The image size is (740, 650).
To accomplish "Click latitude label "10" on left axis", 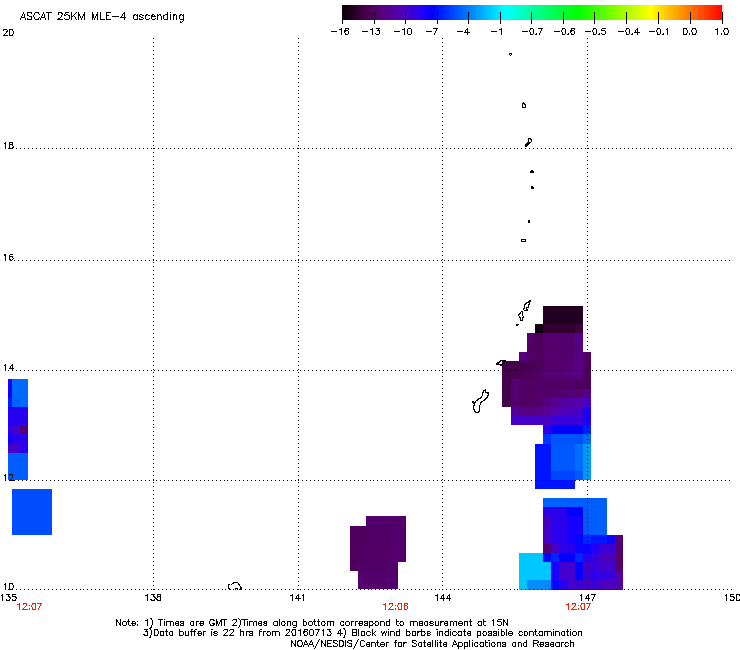I will coord(8,586).
